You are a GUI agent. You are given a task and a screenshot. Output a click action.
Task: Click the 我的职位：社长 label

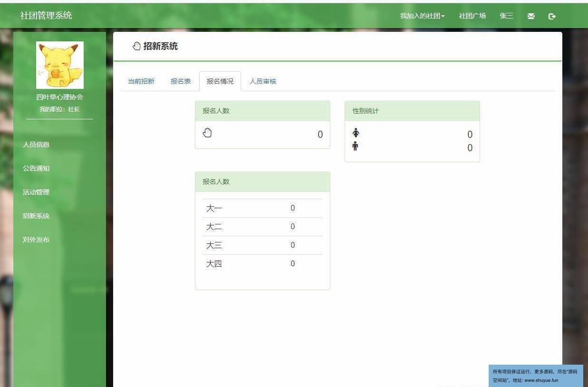coord(60,109)
